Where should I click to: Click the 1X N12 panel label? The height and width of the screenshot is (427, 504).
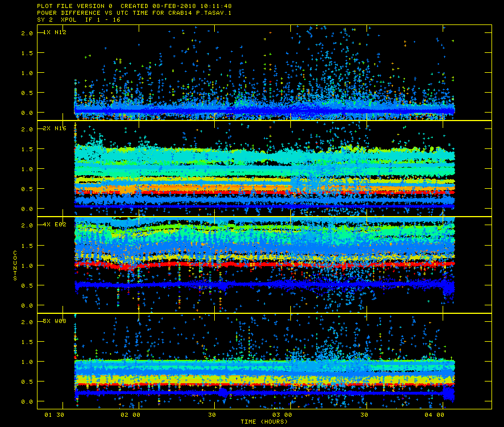55,32
